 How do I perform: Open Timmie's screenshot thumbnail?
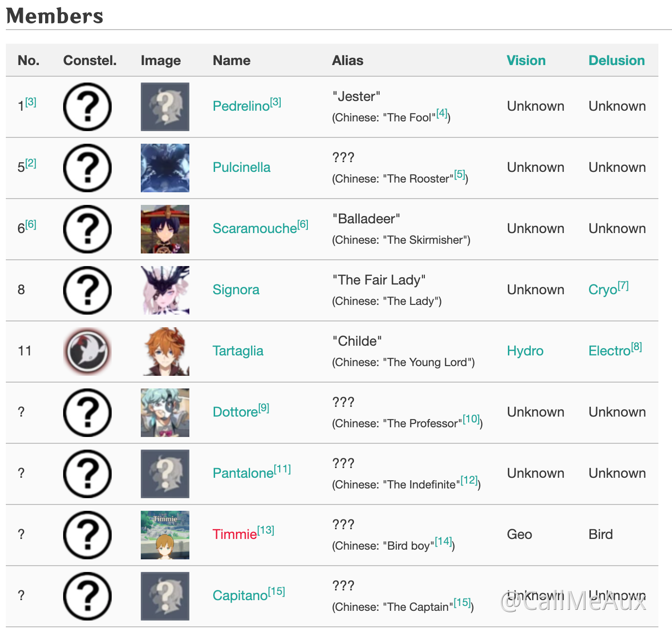165,535
